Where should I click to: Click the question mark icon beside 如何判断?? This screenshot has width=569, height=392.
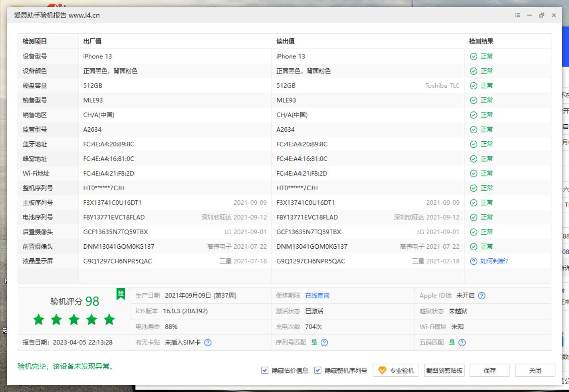474,261
